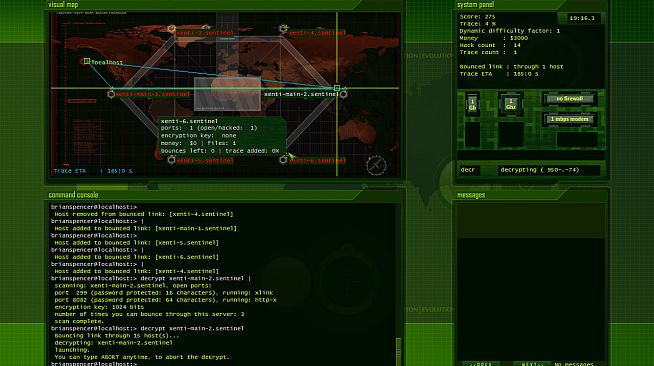Click the 19:16.3 timer display
The width and height of the screenshot is (654, 366).
[x=581, y=18]
